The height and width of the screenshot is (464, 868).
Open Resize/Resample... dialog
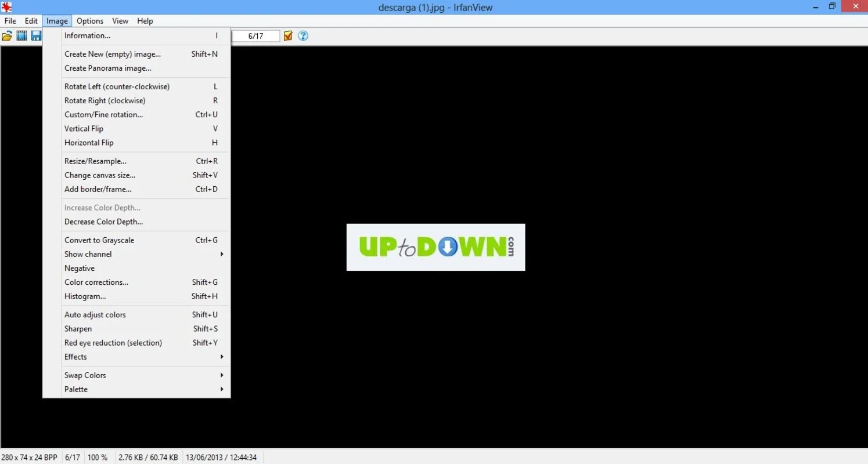(x=136, y=161)
